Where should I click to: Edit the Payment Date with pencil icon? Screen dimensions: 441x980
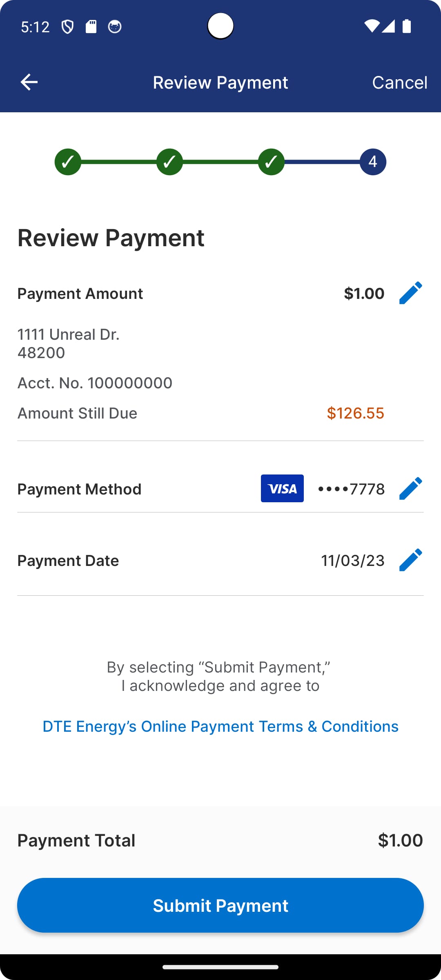point(410,560)
